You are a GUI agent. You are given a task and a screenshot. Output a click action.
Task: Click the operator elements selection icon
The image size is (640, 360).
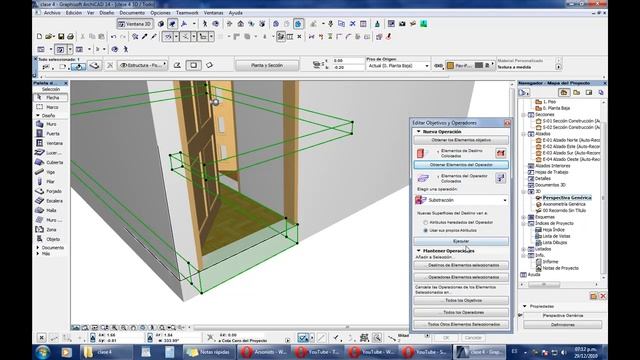tap(500, 178)
